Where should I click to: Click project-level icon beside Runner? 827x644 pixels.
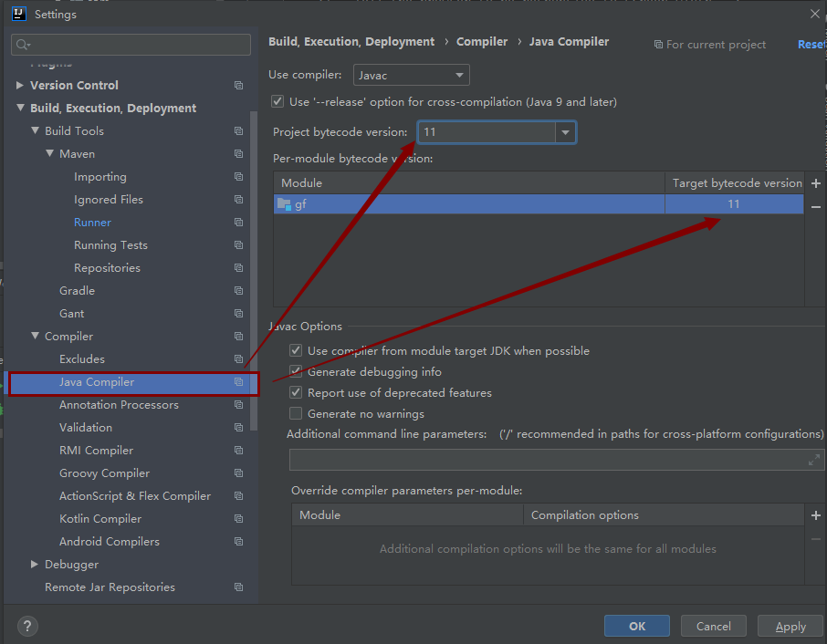238,223
